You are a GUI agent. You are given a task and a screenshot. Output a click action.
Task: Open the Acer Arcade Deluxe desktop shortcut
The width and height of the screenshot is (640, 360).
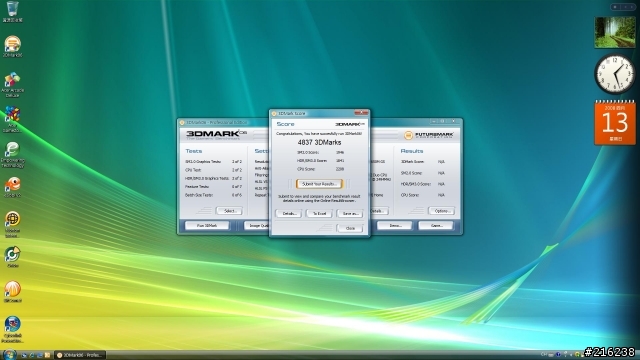coord(12,84)
